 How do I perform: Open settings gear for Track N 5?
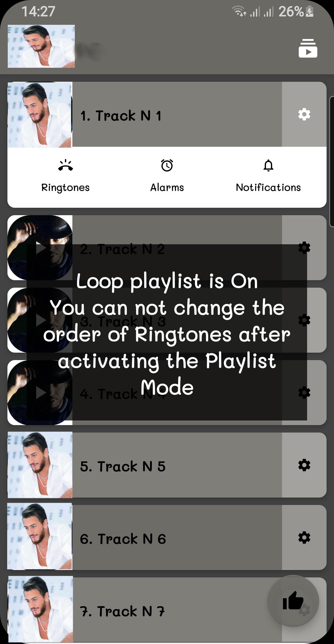[304, 465]
